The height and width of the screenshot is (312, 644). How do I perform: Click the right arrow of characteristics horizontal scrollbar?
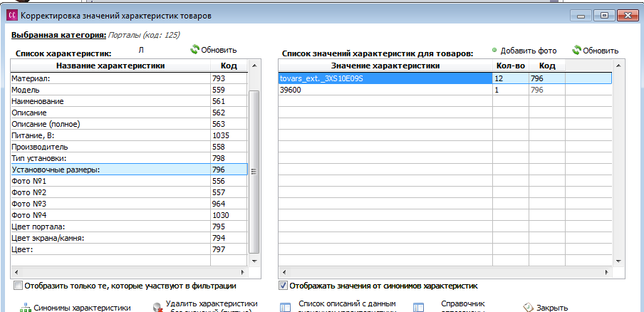pyautogui.click(x=243, y=272)
